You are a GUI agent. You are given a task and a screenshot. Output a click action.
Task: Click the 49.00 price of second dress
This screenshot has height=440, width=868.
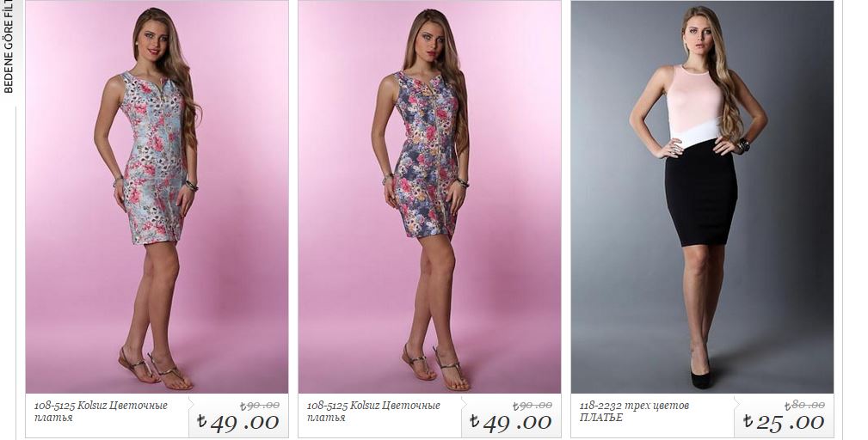[517, 423]
